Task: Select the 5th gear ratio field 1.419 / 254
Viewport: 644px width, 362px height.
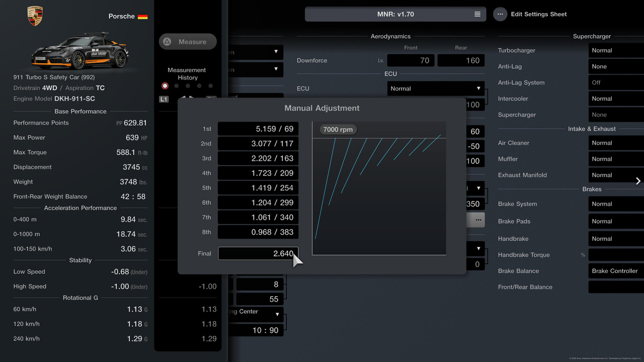Action: click(x=258, y=188)
